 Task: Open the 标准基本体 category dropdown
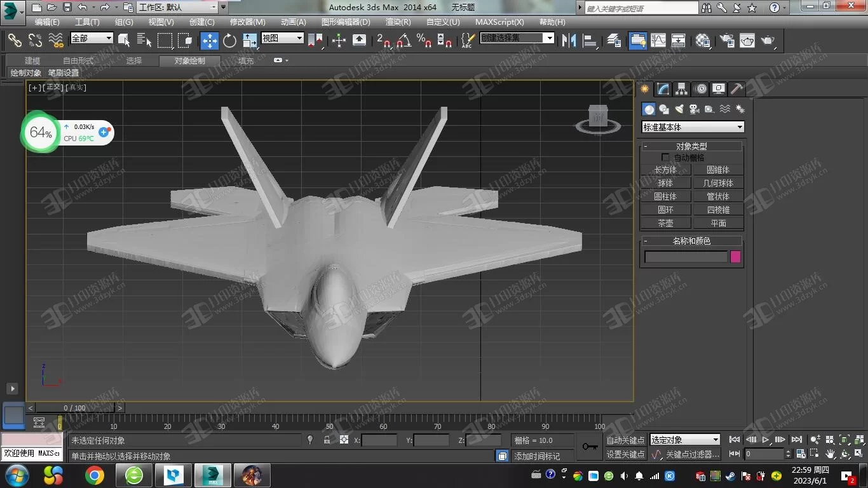pos(693,127)
